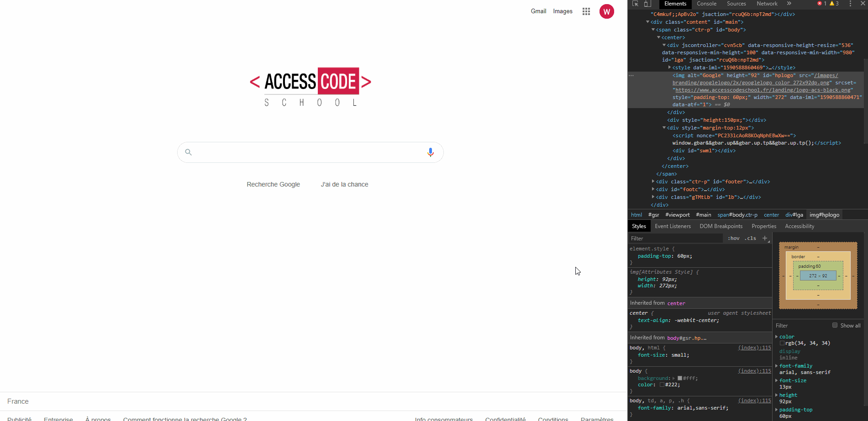Click the div id="swml" node

(x=704, y=151)
